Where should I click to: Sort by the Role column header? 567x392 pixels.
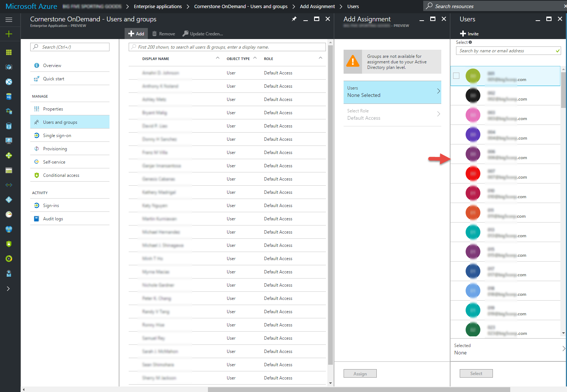coord(268,59)
